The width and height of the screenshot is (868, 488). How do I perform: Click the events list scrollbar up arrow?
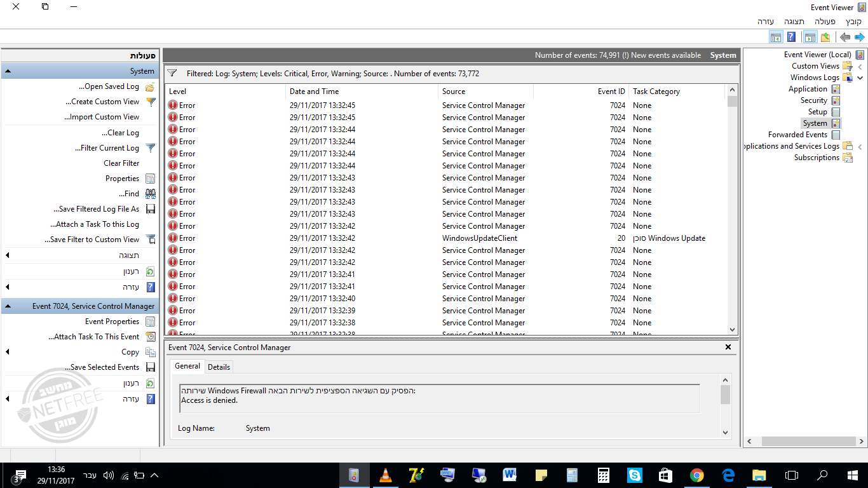click(733, 90)
